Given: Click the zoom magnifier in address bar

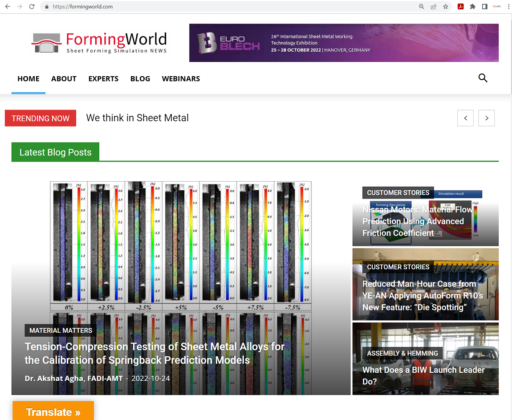Looking at the screenshot, I should 421,7.
